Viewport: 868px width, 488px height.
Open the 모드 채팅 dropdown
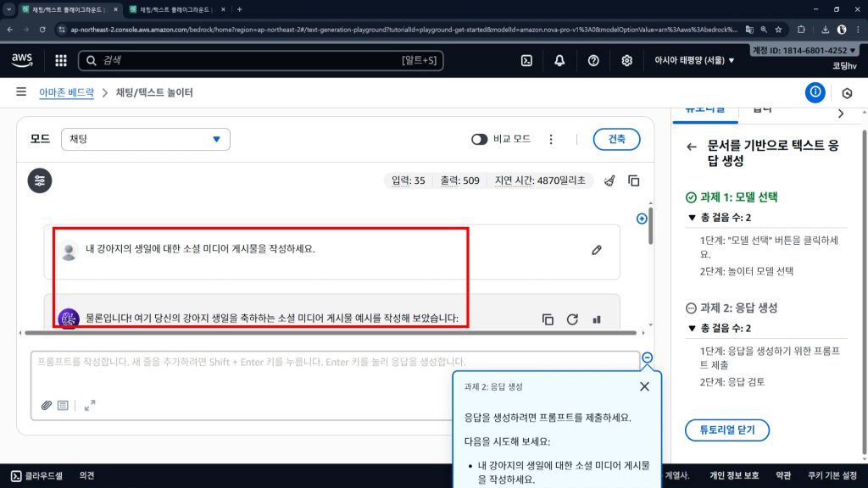point(146,140)
